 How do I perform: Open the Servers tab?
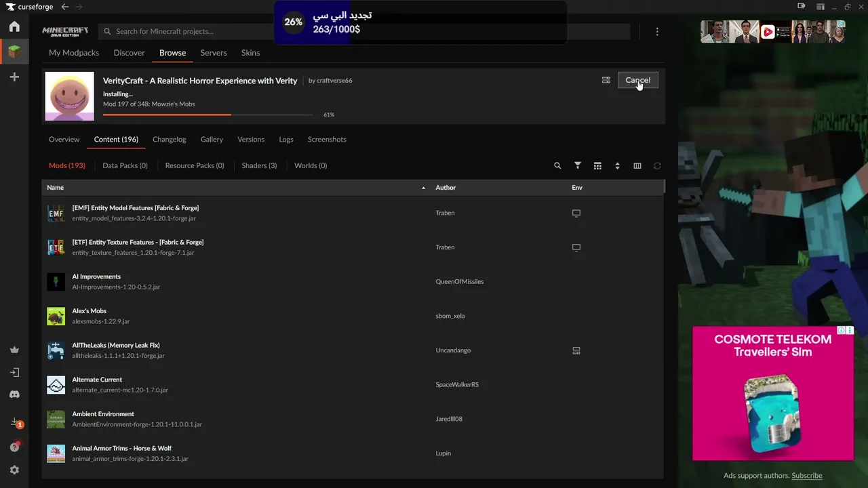click(214, 53)
